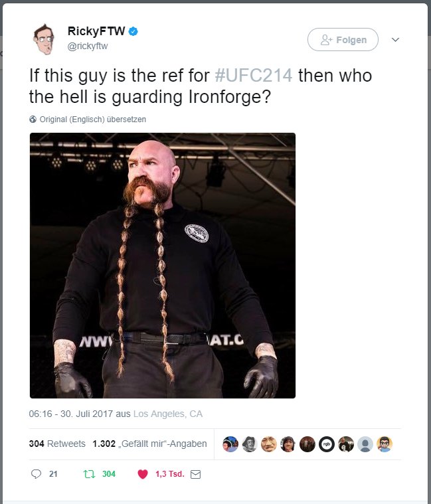Expand the tweet options chevron menu

point(395,40)
